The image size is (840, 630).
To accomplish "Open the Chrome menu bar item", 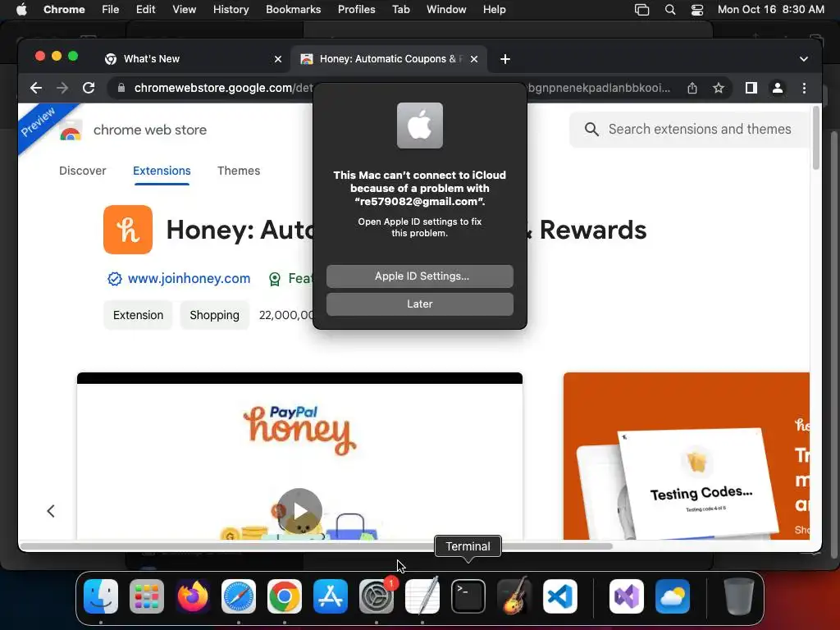I will click(64, 9).
